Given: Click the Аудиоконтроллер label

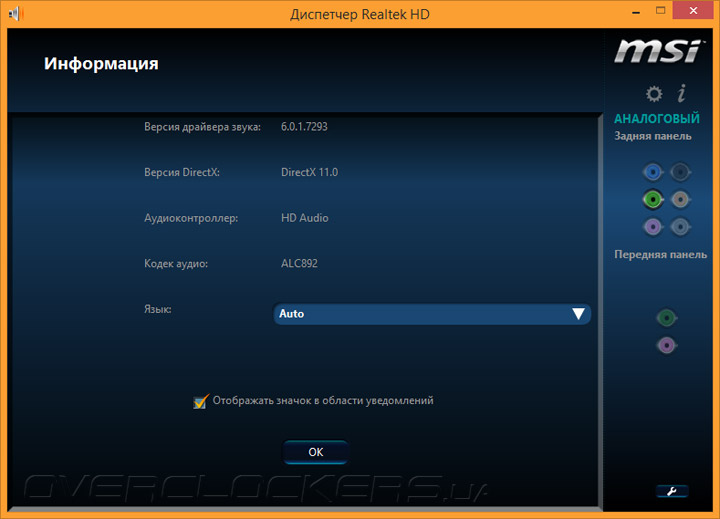Looking at the screenshot, I should (191, 218).
